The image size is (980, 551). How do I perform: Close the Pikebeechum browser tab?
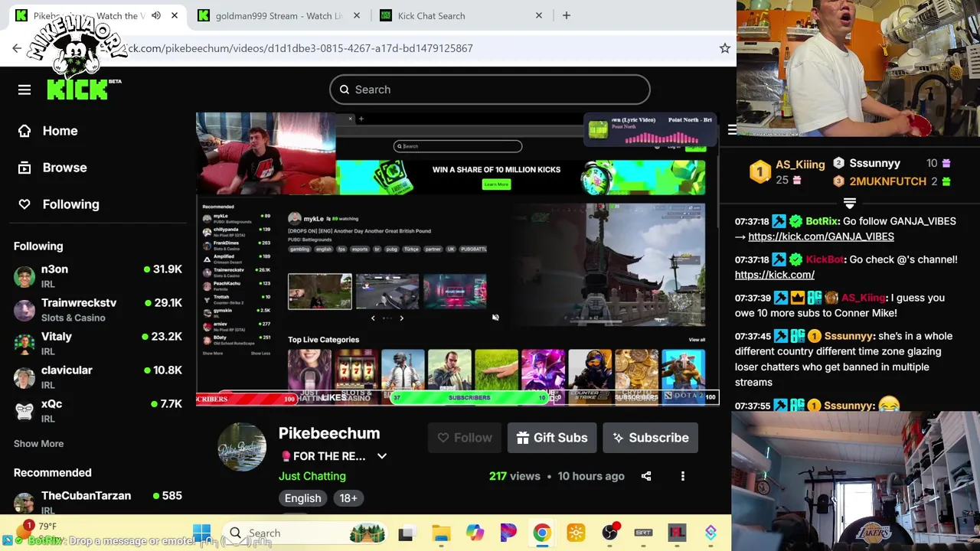[175, 15]
